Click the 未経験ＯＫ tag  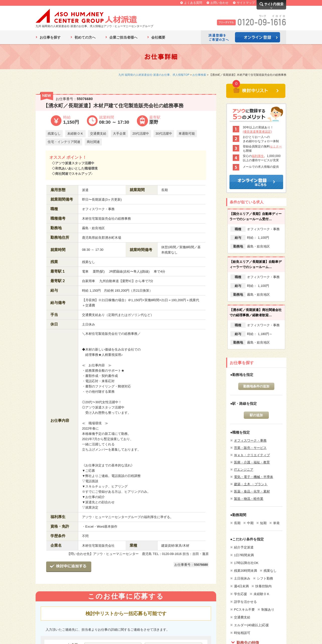pos(75,134)
